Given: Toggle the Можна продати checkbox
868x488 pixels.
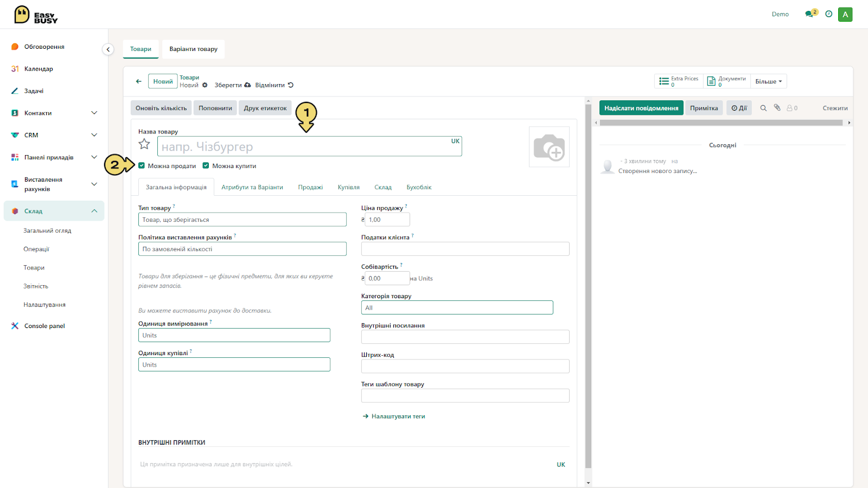Looking at the screenshot, I should click(x=142, y=166).
